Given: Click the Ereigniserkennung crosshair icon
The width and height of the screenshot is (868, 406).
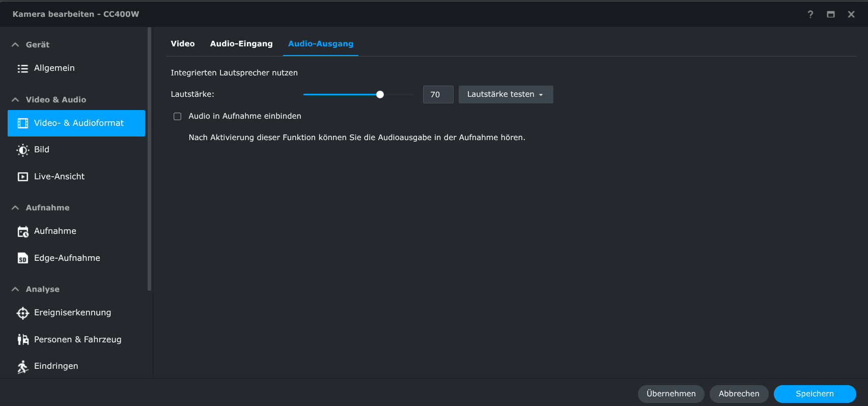Looking at the screenshot, I should pos(23,313).
